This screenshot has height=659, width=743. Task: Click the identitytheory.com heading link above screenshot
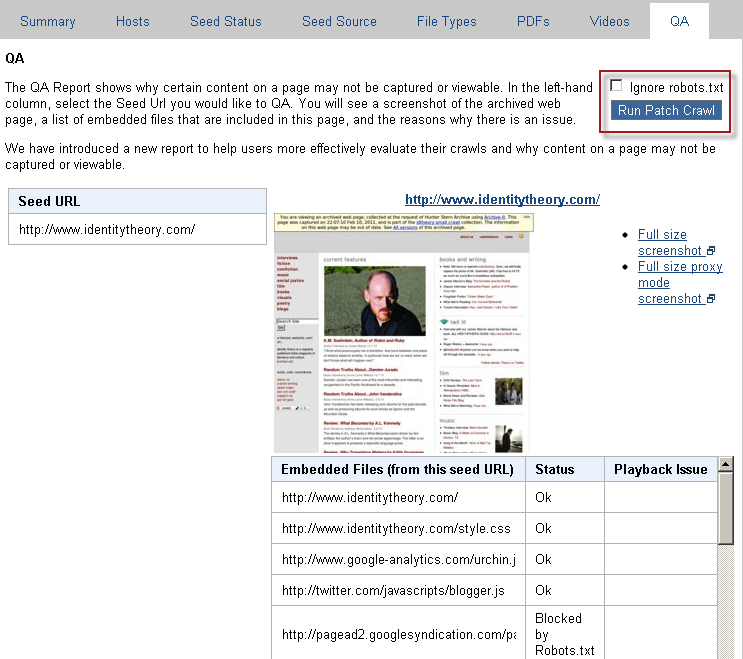pyautogui.click(x=502, y=199)
